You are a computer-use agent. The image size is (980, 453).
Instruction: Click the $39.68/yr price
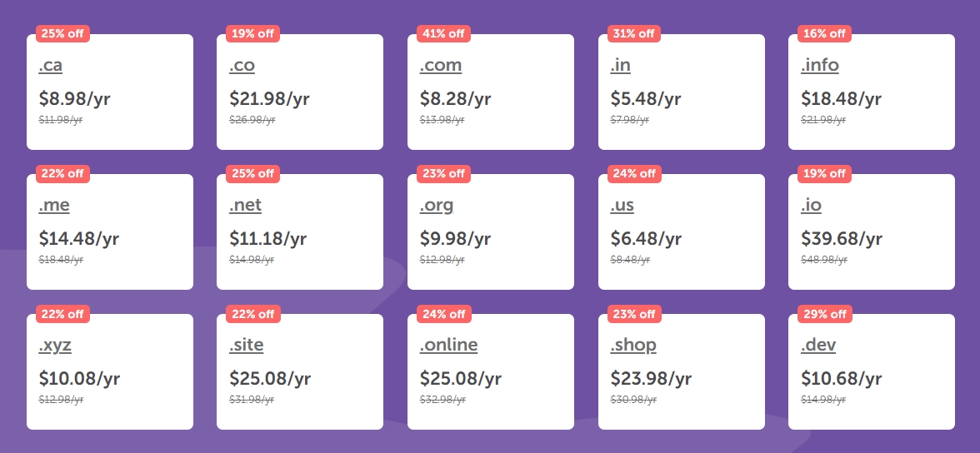[841, 239]
